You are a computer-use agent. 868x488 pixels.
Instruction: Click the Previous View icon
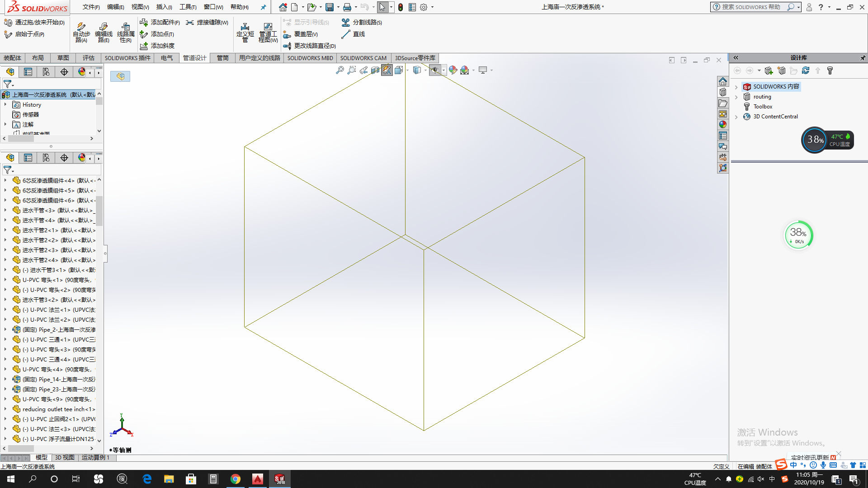click(x=363, y=70)
